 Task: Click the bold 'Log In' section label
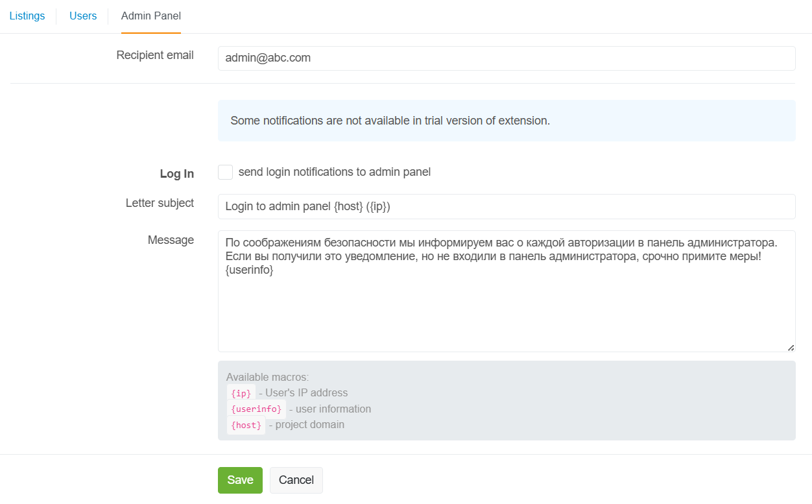point(176,174)
